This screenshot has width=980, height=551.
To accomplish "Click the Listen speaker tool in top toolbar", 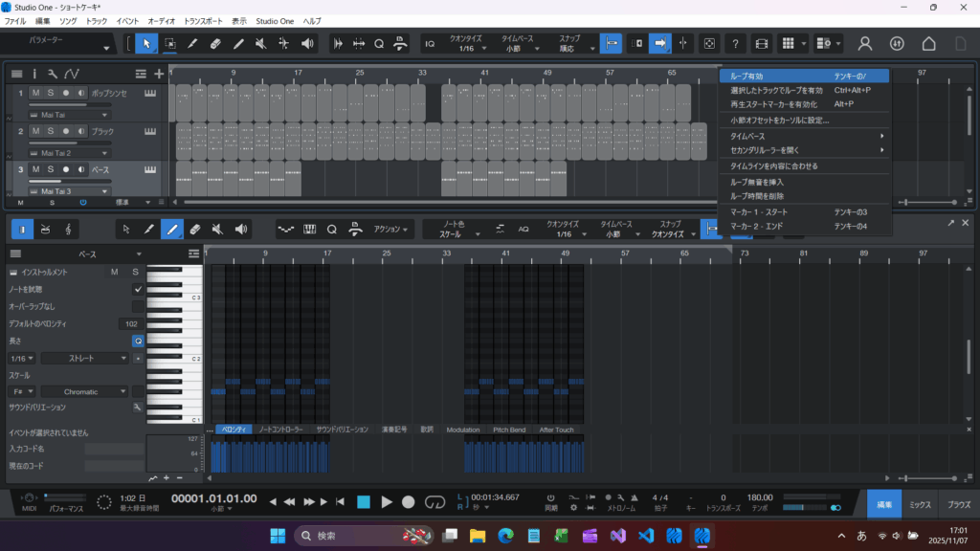I will click(x=307, y=44).
